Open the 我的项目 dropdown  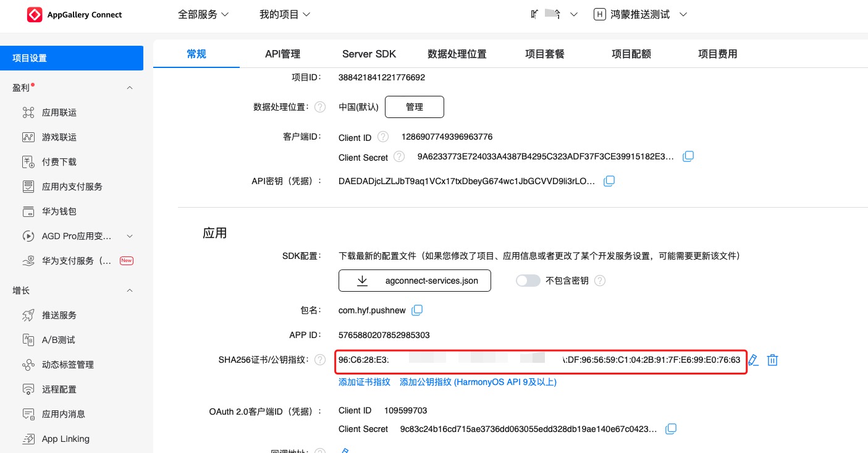coord(285,14)
